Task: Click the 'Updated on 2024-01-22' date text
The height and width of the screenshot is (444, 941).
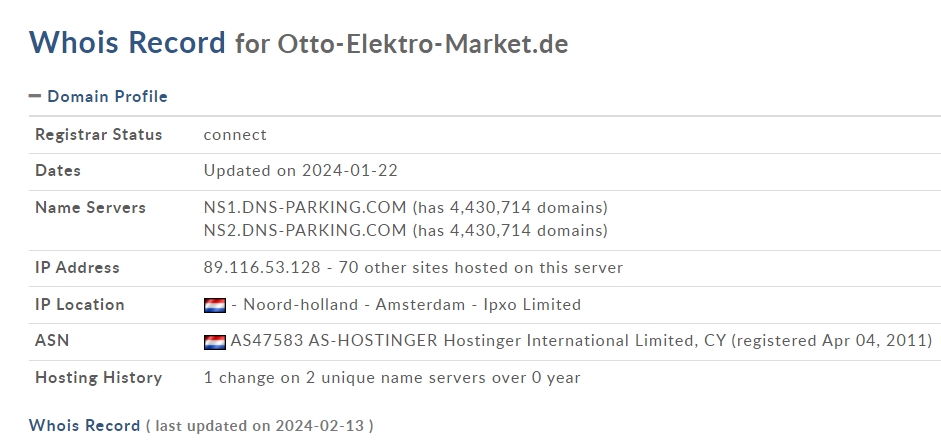Action: click(x=301, y=170)
